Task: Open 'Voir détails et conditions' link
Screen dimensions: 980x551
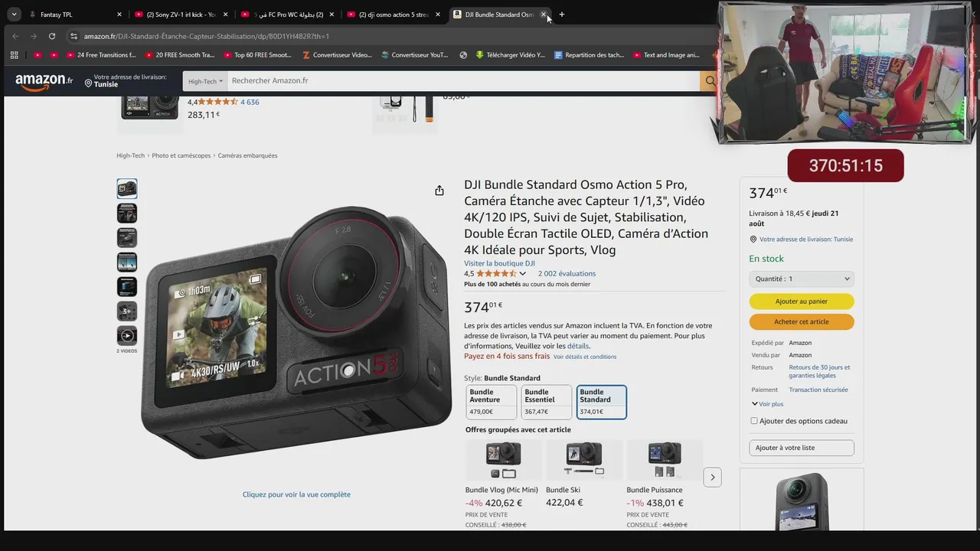Action: point(585,357)
